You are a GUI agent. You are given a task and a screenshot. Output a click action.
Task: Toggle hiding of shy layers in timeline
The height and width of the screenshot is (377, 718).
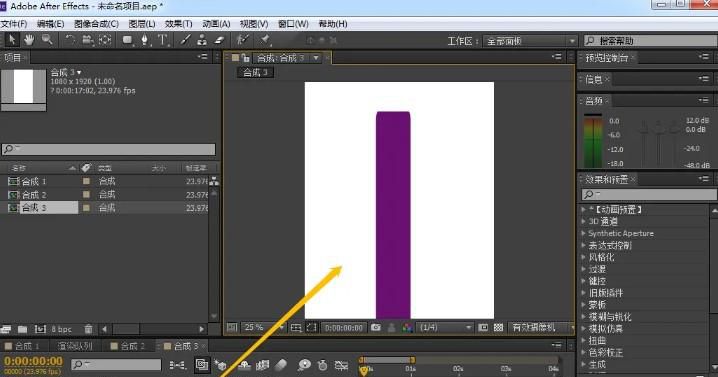(x=245, y=365)
